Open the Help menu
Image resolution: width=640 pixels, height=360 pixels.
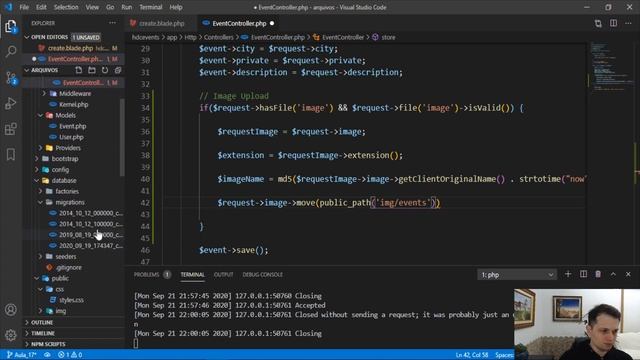point(176,7)
